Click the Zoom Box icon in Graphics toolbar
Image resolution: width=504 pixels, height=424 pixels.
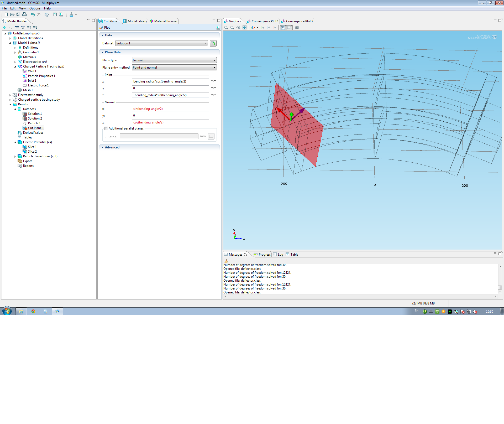tap(238, 28)
